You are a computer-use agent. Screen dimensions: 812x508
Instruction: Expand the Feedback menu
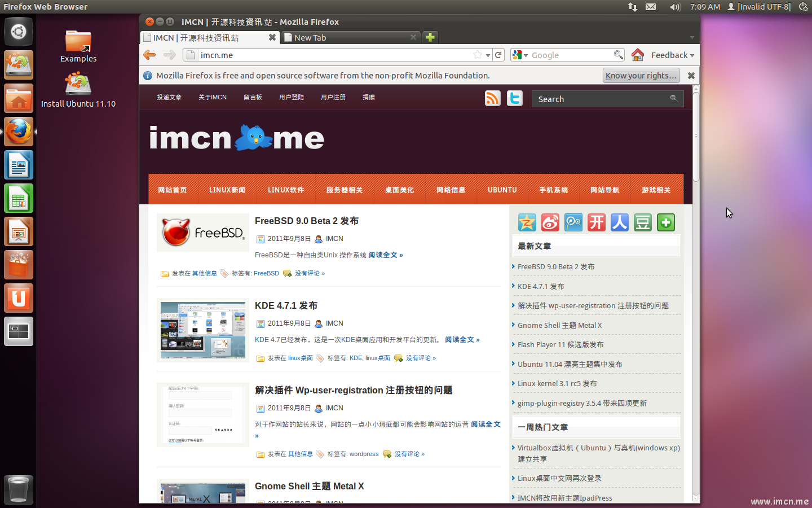pos(673,55)
